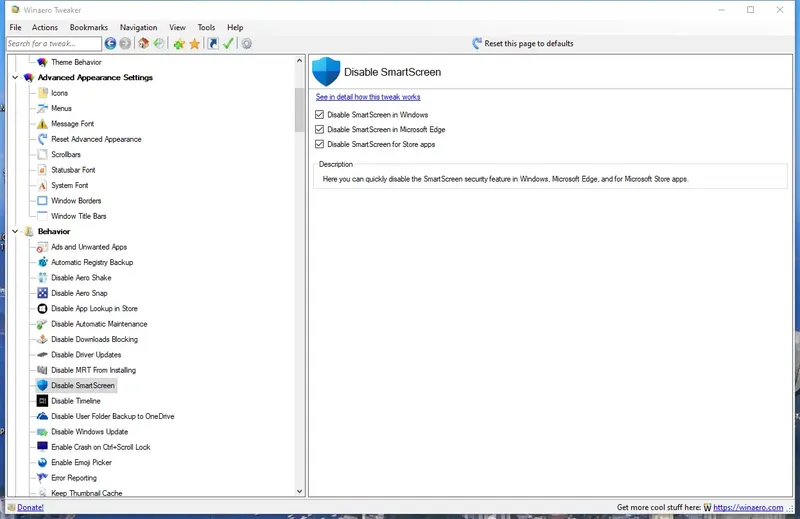
Task: Click the blue Back arrow toolbar icon
Action: click(110, 43)
